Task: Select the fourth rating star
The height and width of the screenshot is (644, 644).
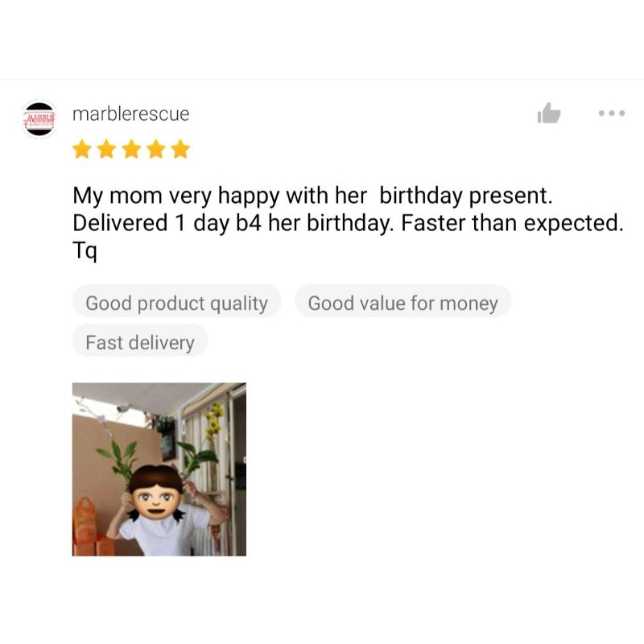Action: click(x=156, y=149)
